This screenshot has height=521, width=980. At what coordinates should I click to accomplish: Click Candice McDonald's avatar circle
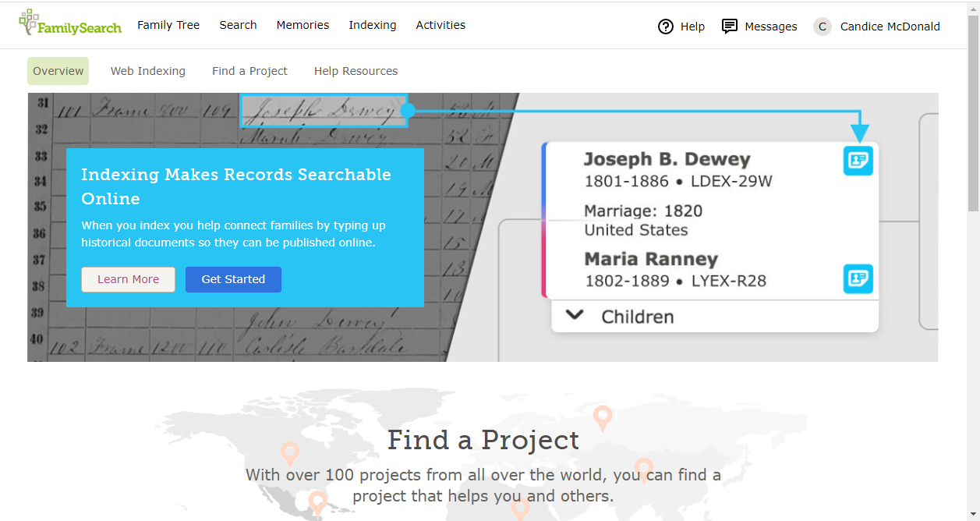[822, 27]
